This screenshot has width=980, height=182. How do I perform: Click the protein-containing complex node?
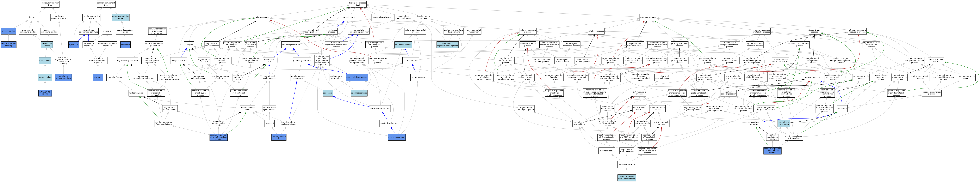pos(121,17)
